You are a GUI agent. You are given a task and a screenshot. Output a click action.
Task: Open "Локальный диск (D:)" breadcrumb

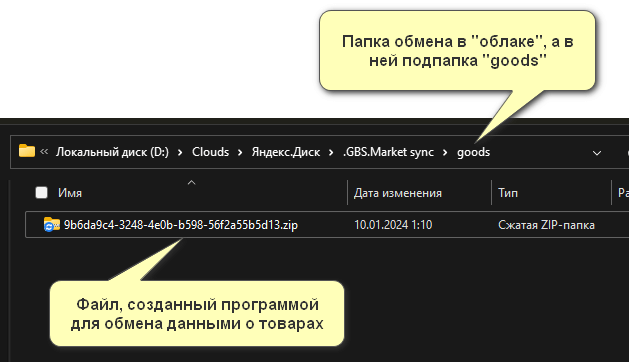point(112,152)
